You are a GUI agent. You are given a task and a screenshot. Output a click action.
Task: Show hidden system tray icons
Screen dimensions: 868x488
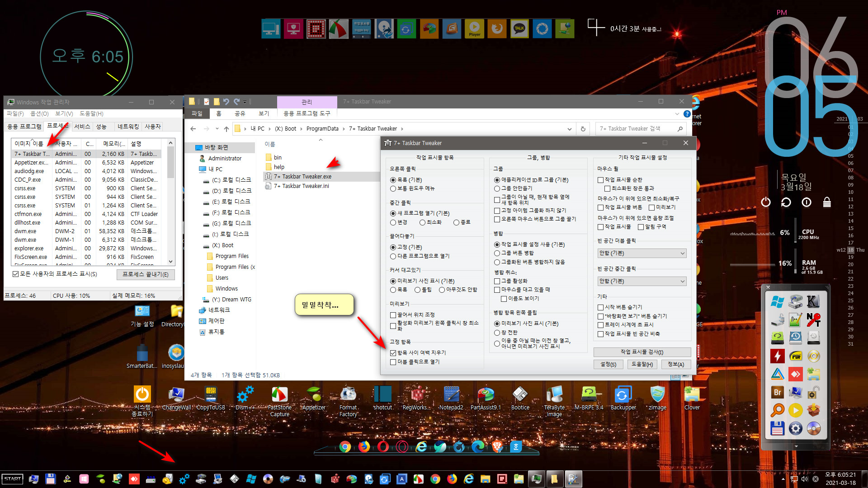point(783,479)
